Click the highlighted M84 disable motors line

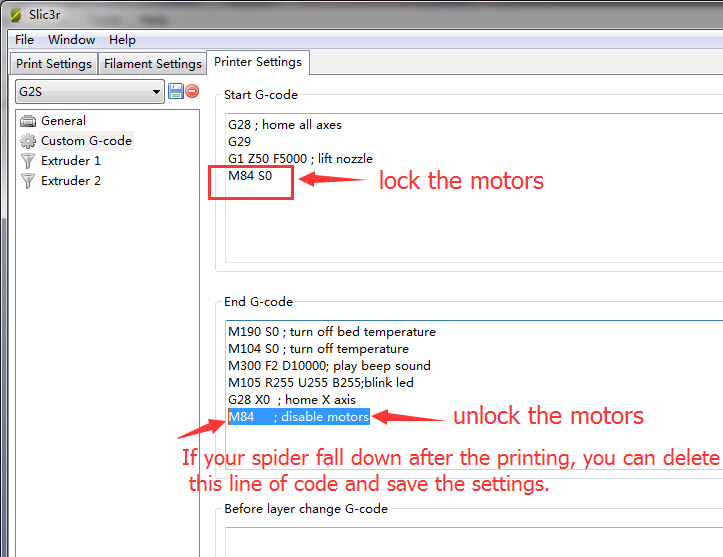coord(299,416)
